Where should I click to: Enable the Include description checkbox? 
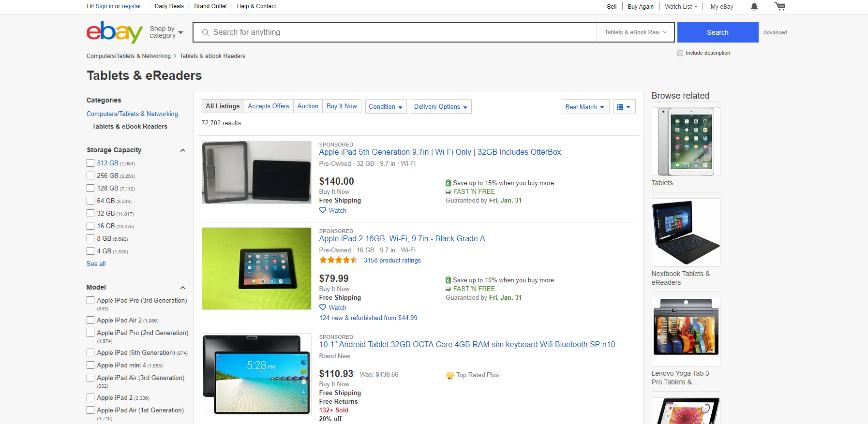coord(680,53)
